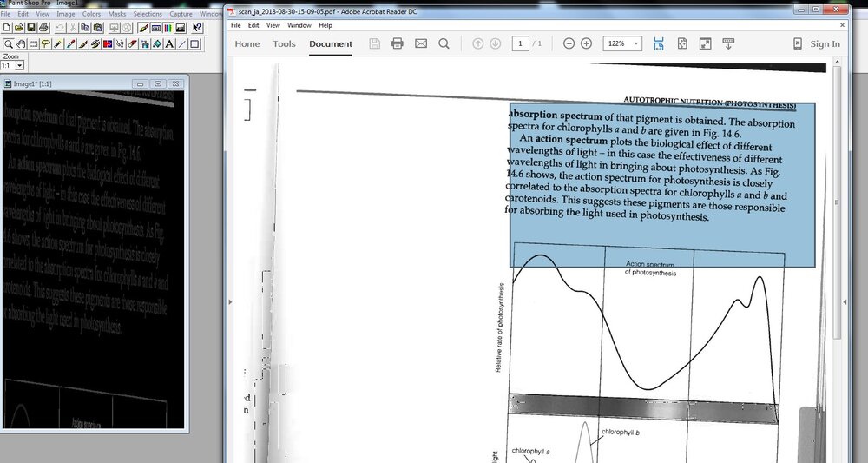The height and width of the screenshot is (463, 868).
Task: Zoom out with Acrobat minus icon
Action: pos(569,43)
